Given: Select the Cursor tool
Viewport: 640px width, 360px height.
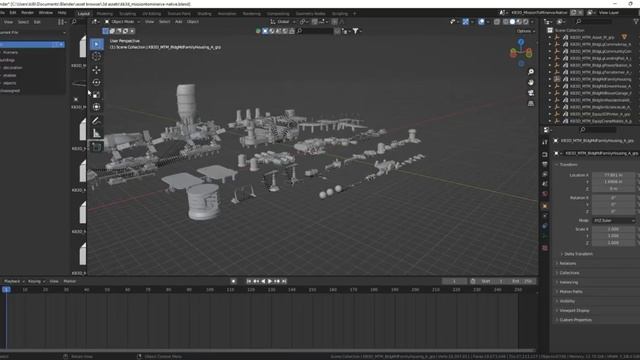Looking at the screenshot, I should (96, 57).
